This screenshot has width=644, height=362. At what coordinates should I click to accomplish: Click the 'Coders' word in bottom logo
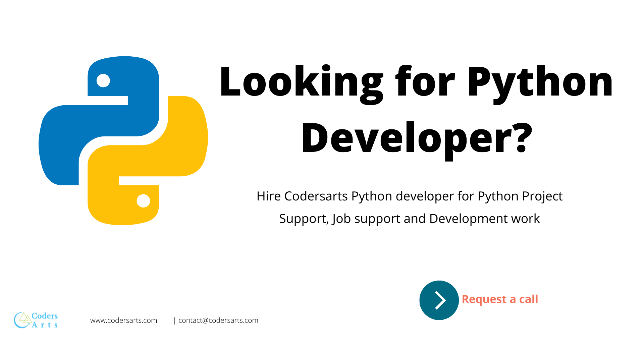pyautogui.click(x=45, y=316)
